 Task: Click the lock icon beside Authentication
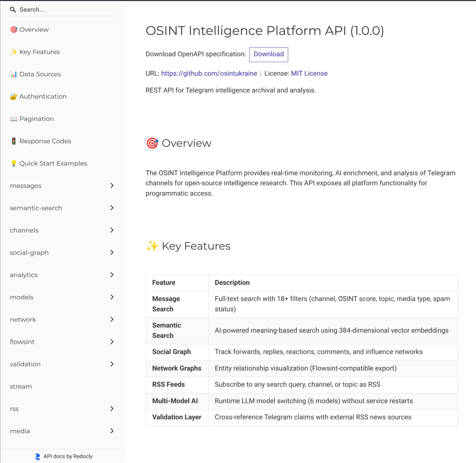[x=14, y=97]
